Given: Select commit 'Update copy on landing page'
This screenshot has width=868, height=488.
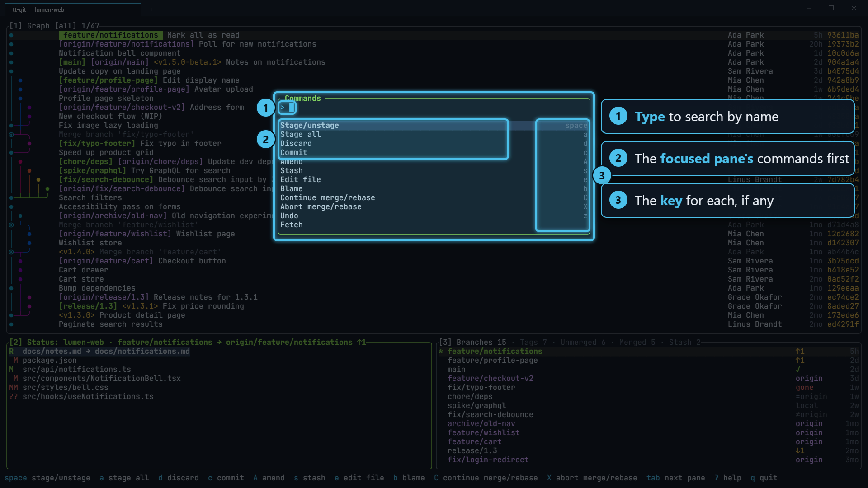Looking at the screenshot, I should pos(434,71).
